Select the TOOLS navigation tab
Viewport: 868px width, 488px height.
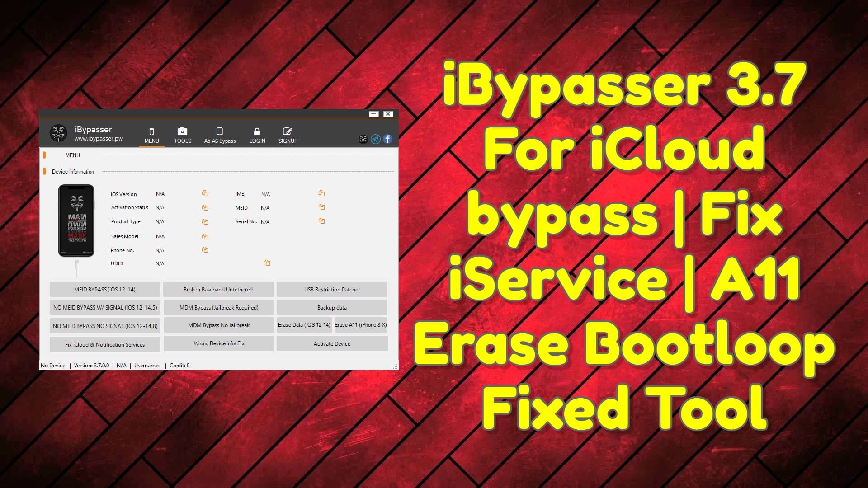(x=182, y=135)
